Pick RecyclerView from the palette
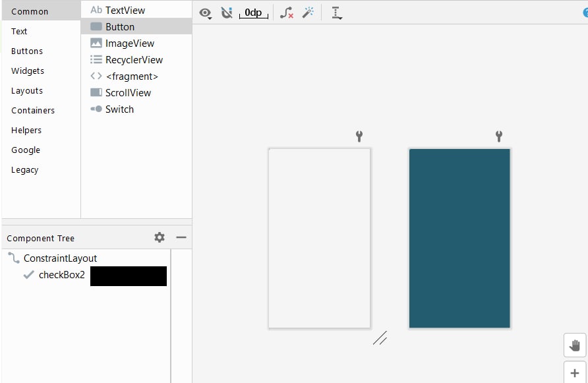The image size is (588, 383). 136,59
